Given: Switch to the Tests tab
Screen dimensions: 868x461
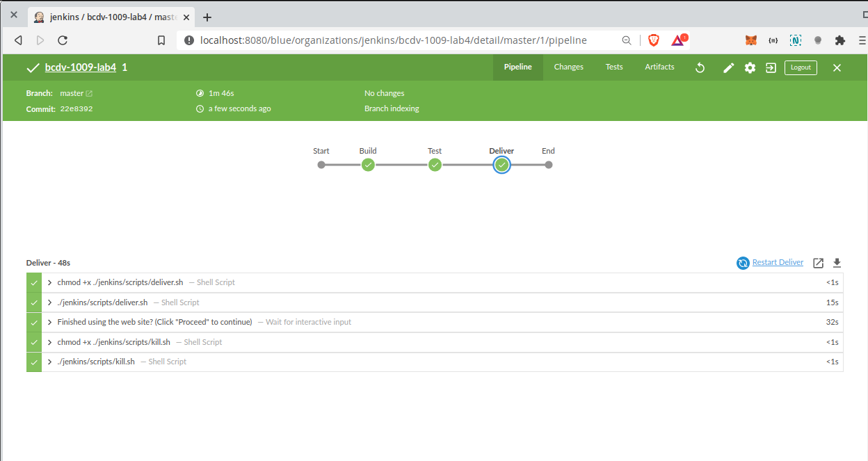Looking at the screenshot, I should coord(614,67).
